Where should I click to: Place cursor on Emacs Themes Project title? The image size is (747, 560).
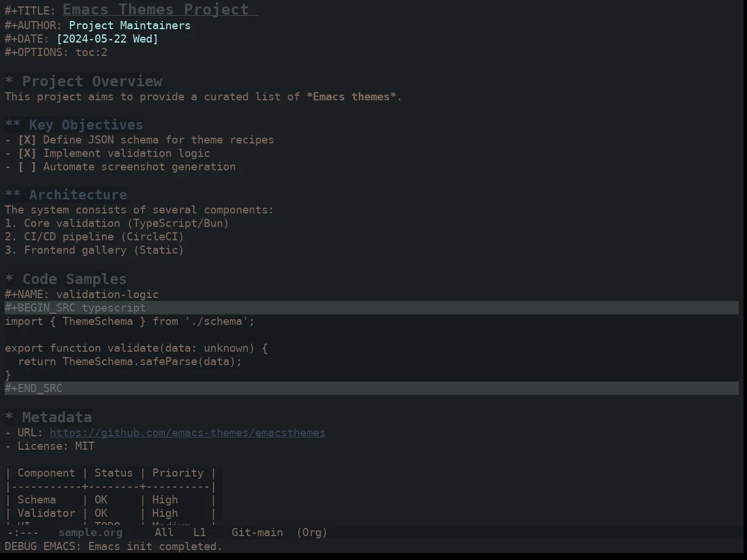coord(156,9)
